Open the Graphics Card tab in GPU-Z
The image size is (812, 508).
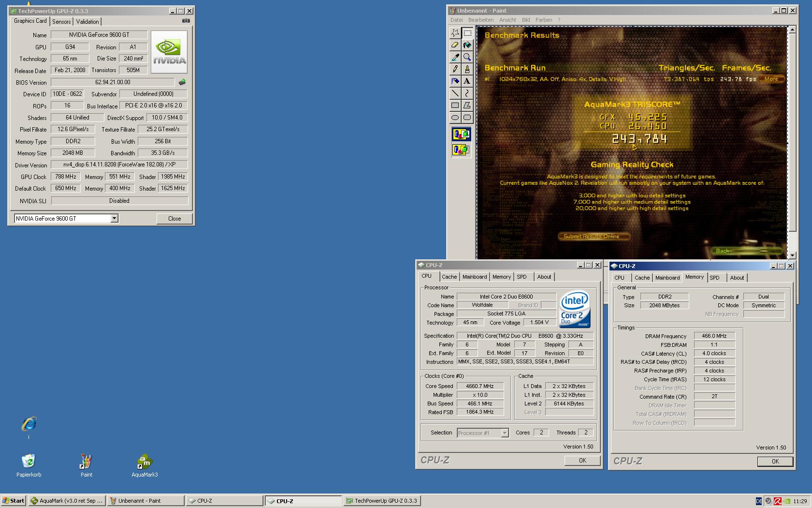30,21
